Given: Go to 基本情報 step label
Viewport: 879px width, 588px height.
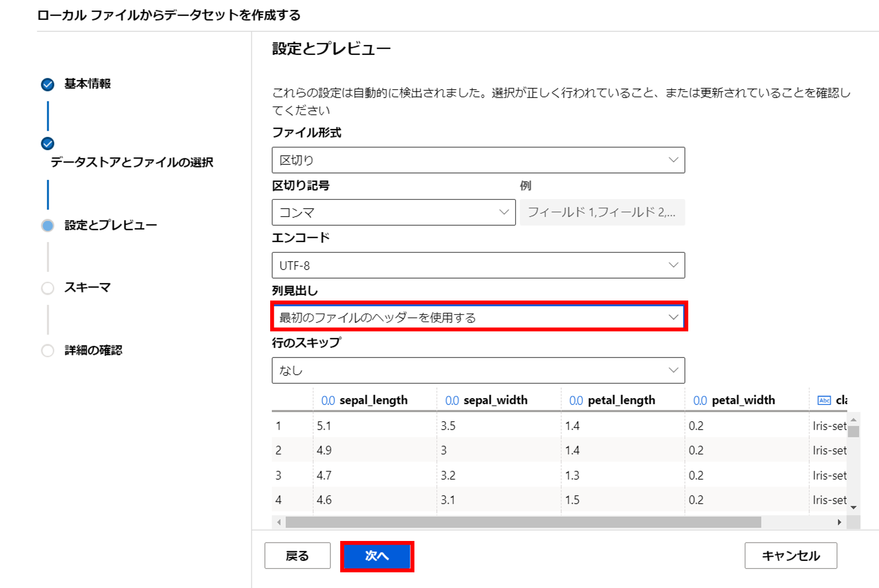Looking at the screenshot, I should pos(87,84).
